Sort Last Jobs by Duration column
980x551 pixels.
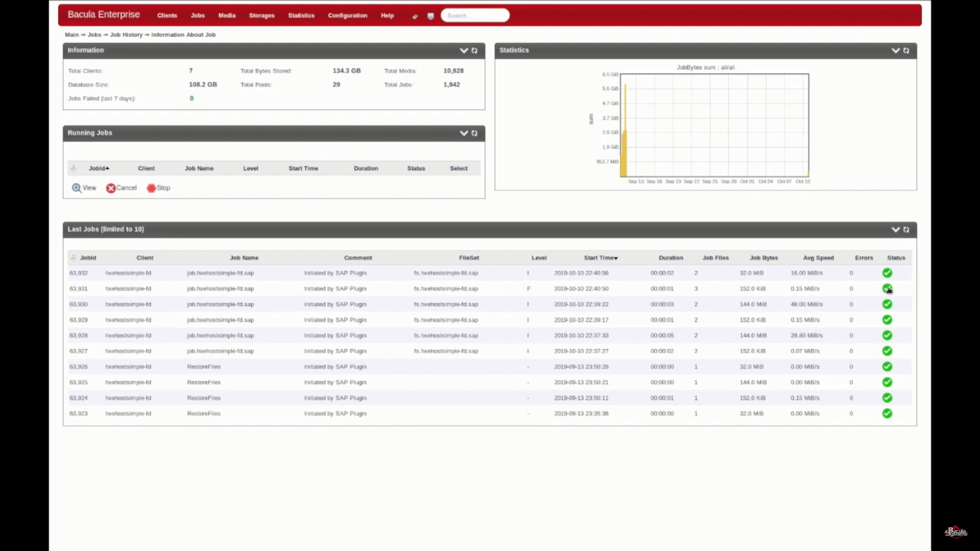[671, 258]
